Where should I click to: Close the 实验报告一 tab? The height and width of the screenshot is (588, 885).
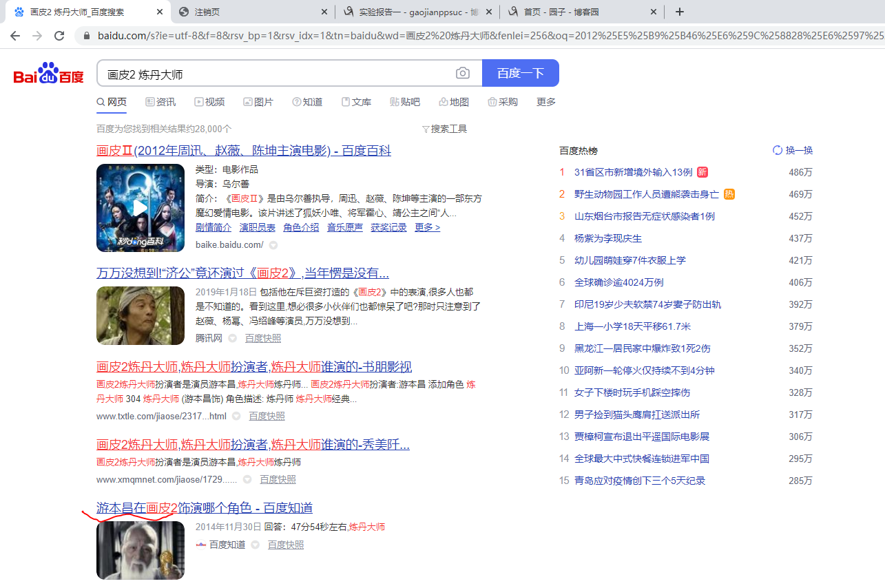coord(490,12)
